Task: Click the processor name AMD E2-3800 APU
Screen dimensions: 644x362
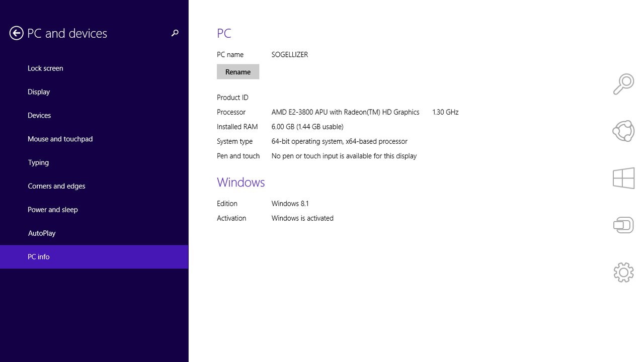Action: (345, 112)
